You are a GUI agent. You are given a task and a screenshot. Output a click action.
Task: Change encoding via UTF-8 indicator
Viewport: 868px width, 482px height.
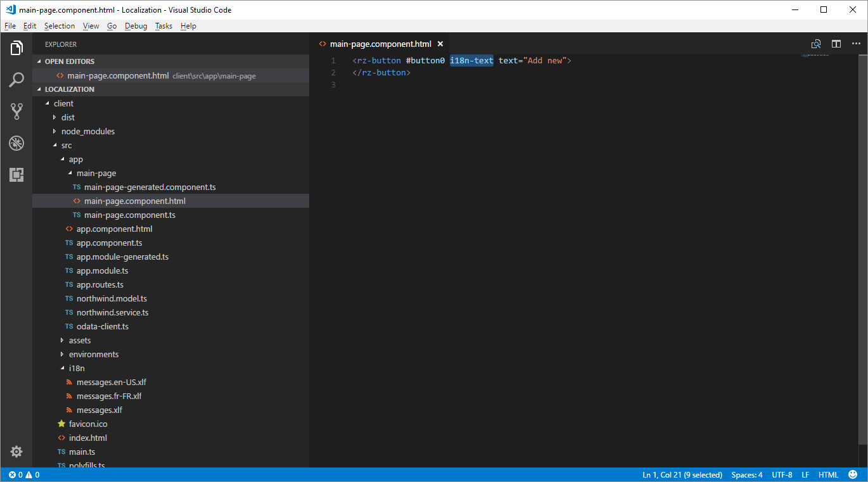coord(782,474)
